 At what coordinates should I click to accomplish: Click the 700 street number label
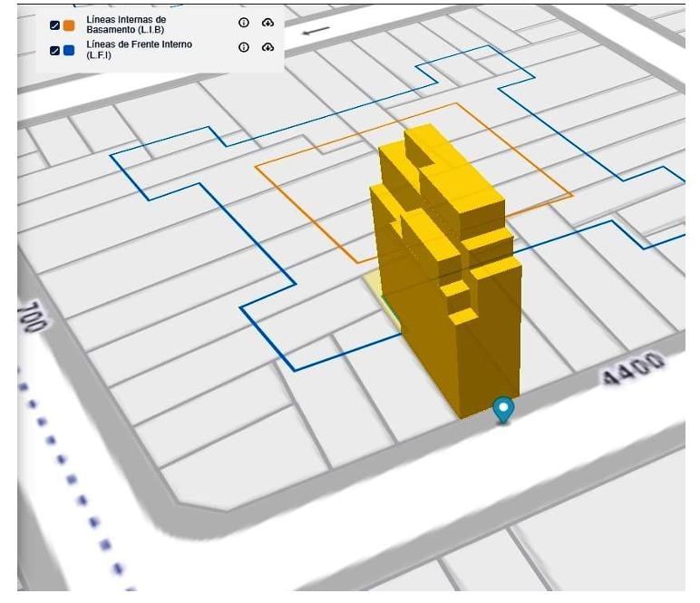pos(32,316)
